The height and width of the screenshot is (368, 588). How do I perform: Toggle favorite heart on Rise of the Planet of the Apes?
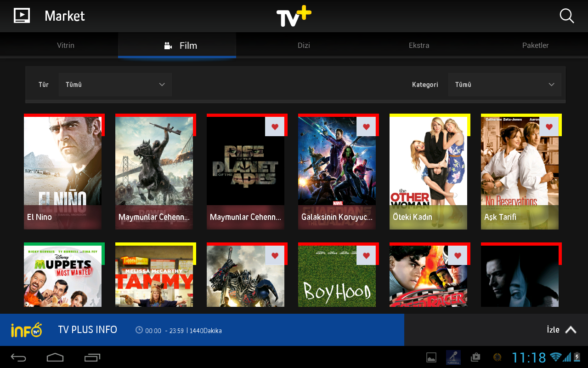coord(275,126)
